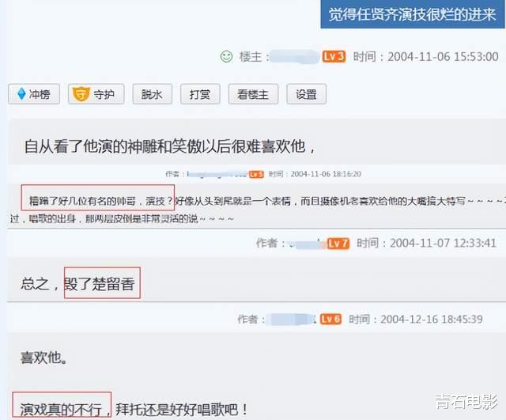506x420 pixels.
Task: Click the orange shield 守护 icon
Action: (81, 94)
